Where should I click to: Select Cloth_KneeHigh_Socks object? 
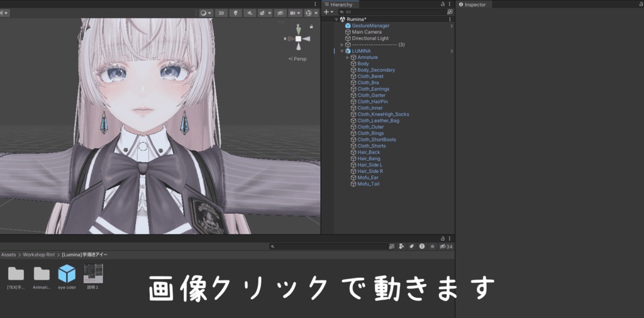[x=383, y=114]
